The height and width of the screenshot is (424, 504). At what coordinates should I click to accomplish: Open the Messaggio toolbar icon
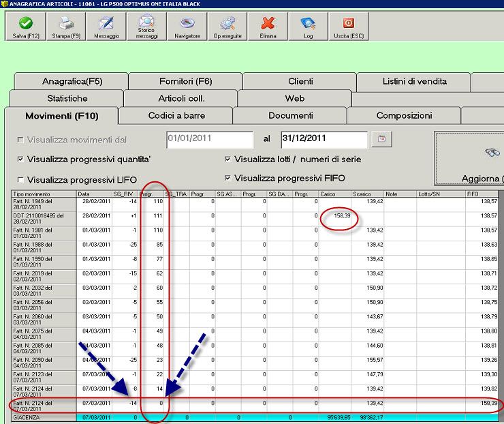(x=106, y=27)
